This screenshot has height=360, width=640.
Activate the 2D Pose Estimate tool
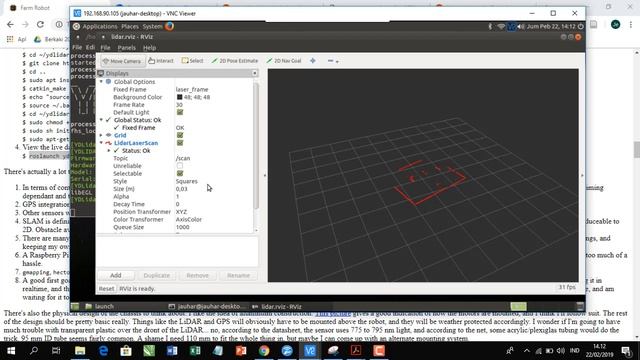pos(235,60)
